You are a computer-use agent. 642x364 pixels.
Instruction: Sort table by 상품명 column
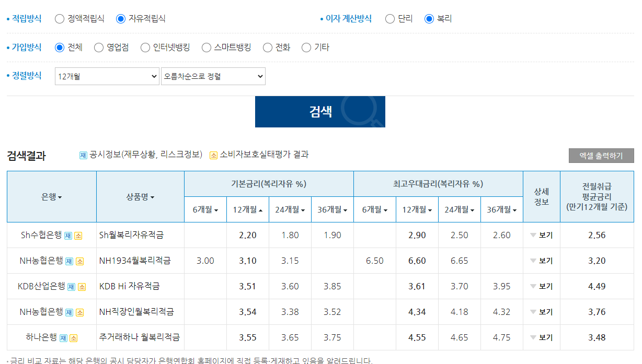pyautogui.click(x=140, y=197)
